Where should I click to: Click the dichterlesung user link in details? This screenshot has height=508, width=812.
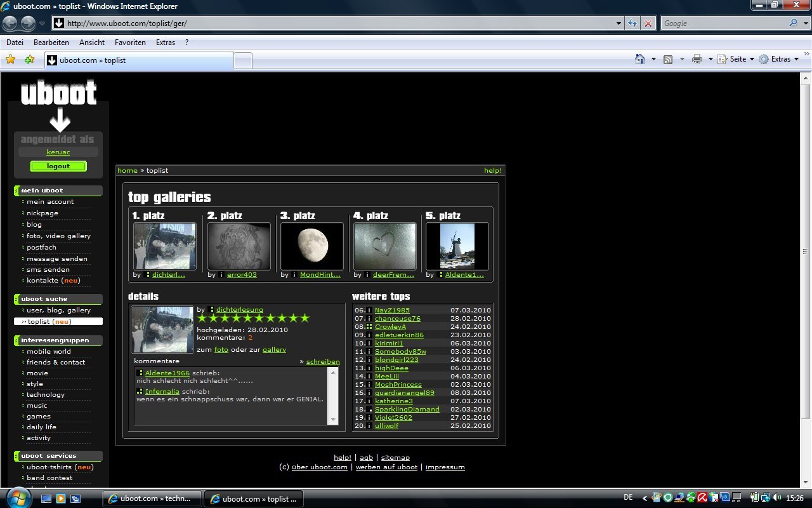click(x=239, y=310)
